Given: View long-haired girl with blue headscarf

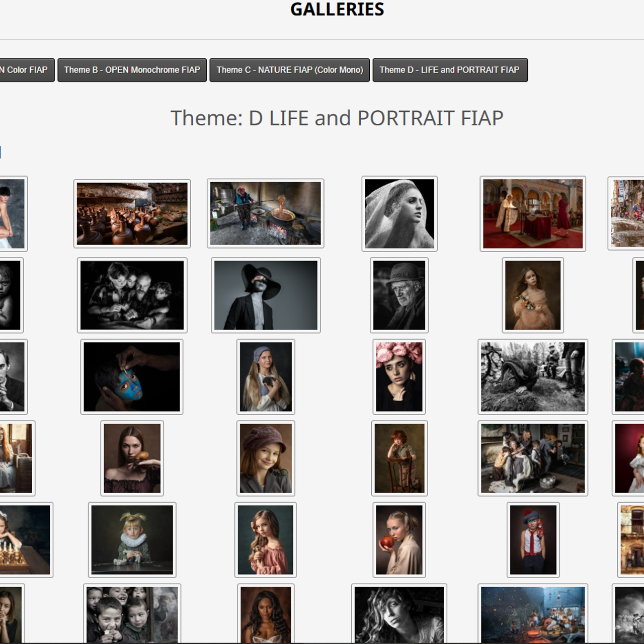Looking at the screenshot, I should [x=266, y=377].
